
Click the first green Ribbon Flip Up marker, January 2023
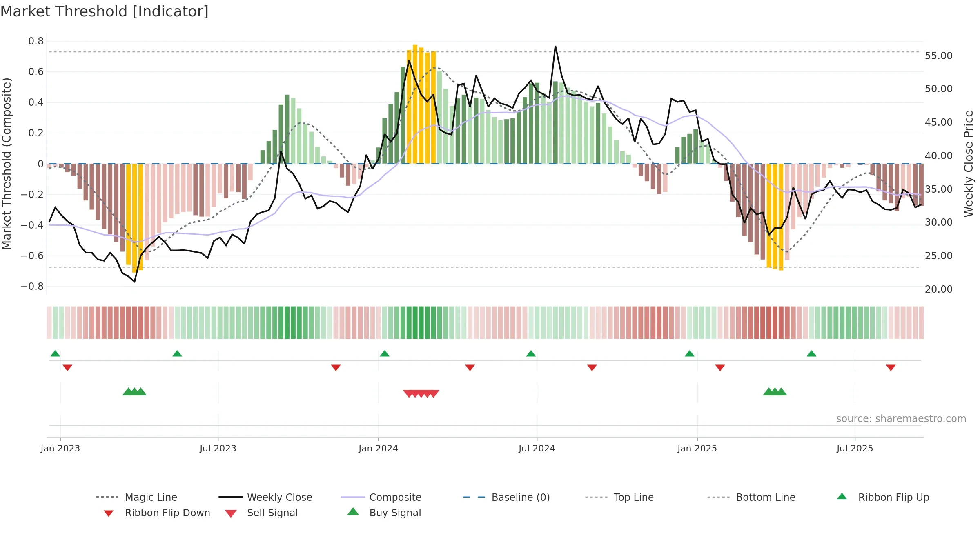[55, 353]
